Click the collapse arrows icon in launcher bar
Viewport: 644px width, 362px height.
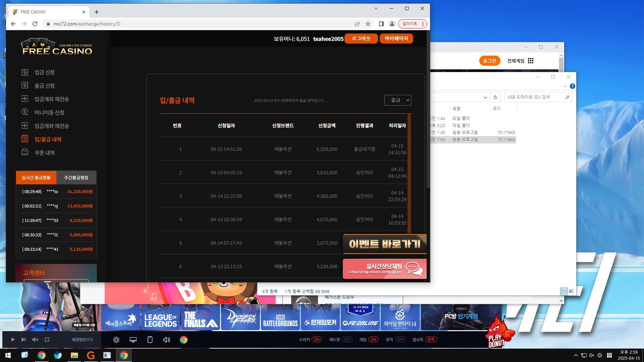pos(47,340)
